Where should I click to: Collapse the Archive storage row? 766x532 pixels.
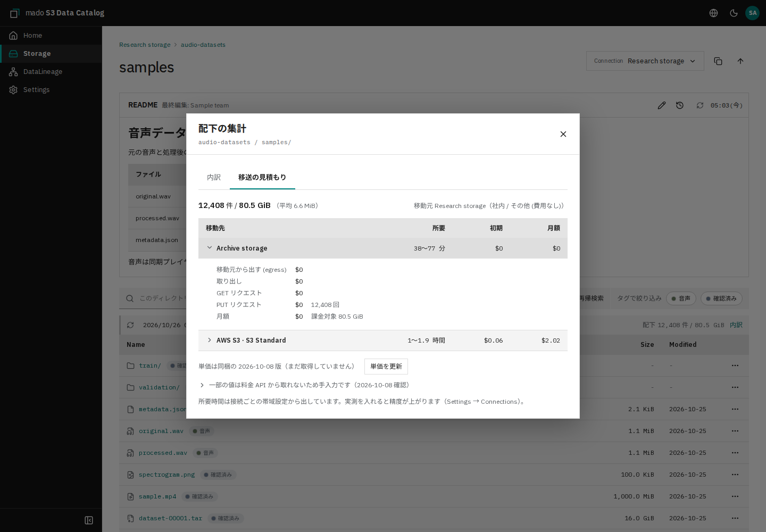pos(383,248)
